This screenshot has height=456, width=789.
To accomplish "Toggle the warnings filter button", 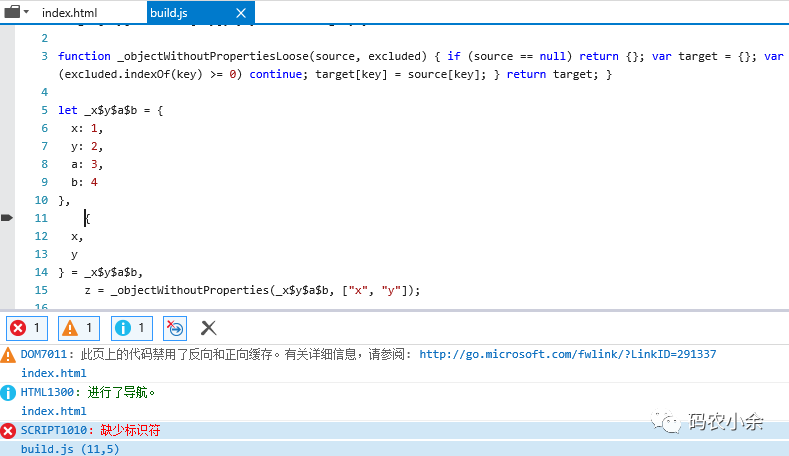I will [x=80, y=327].
